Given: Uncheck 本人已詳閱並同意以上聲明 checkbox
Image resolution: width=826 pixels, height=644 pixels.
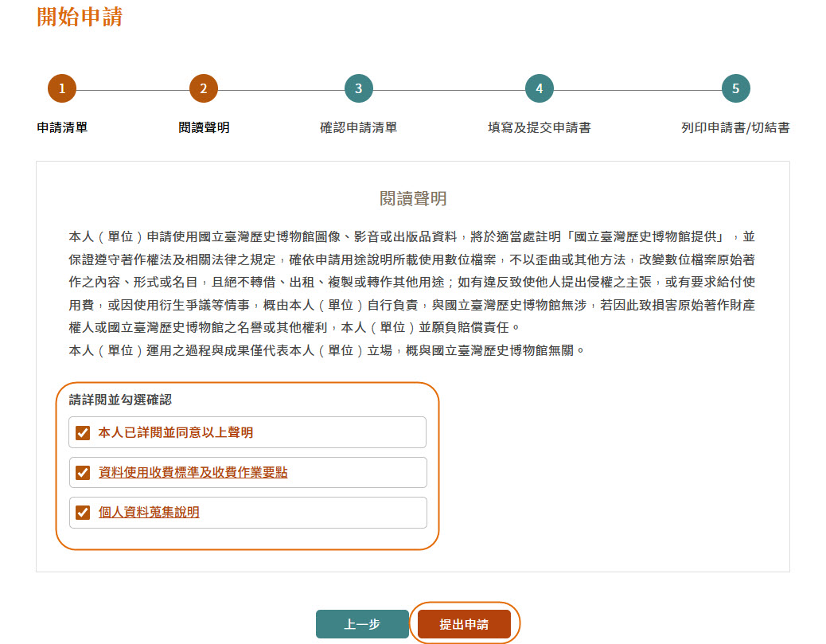Looking at the screenshot, I should tap(83, 433).
